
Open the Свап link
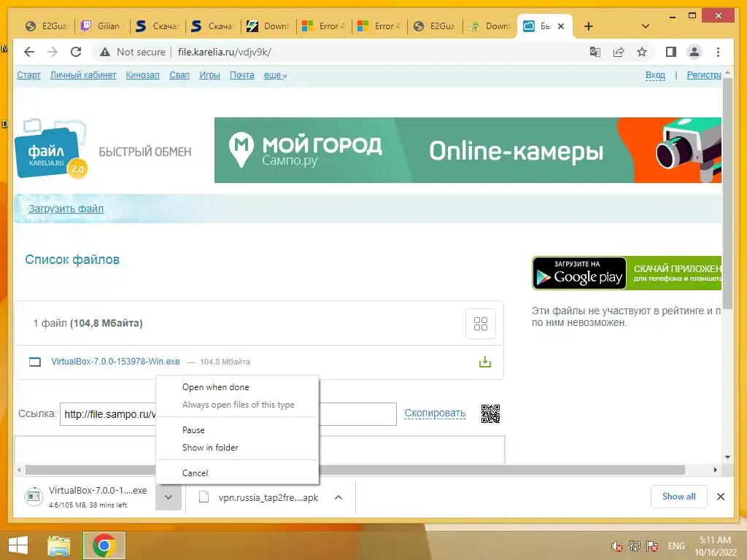pos(179,75)
